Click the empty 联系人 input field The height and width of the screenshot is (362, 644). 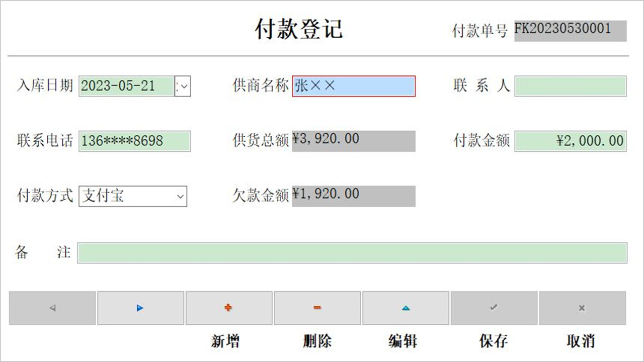point(570,86)
